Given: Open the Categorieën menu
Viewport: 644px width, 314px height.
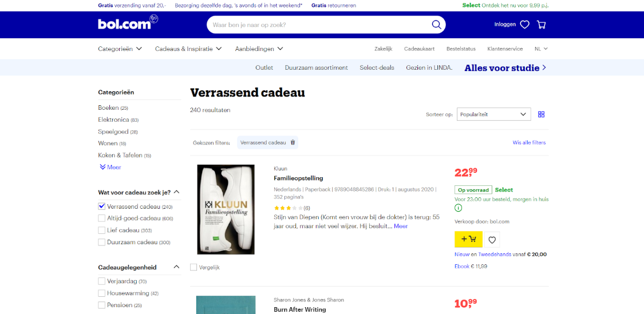Looking at the screenshot, I should [x=120, y=49].
